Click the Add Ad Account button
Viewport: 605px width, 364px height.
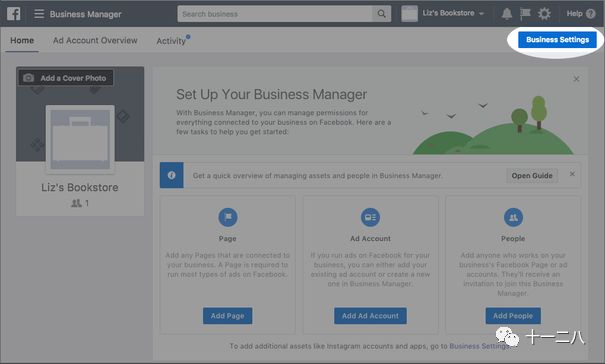(x=370, y=316)
